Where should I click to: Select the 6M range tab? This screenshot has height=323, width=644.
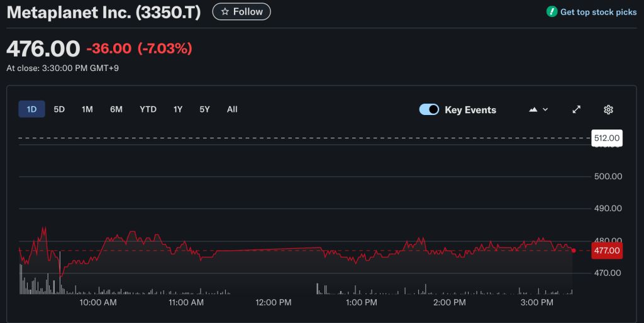(116, 109)
